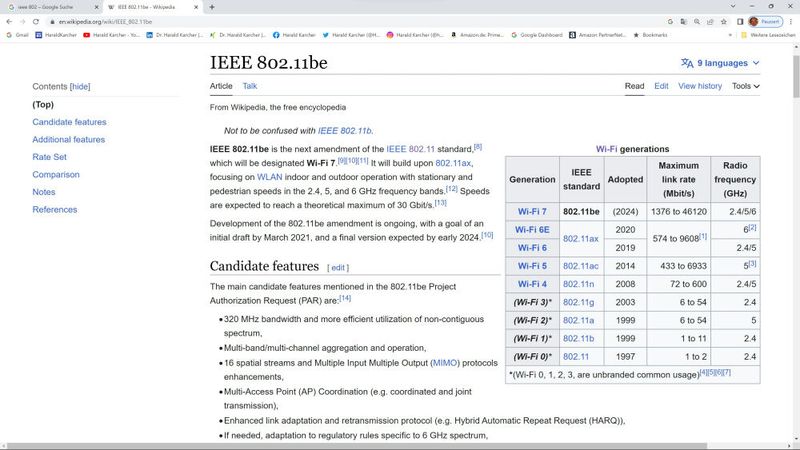Viewport: 800px width, 450px height.
Task: Open the Google Dashboard bookmark
Action: pos(537,35)
